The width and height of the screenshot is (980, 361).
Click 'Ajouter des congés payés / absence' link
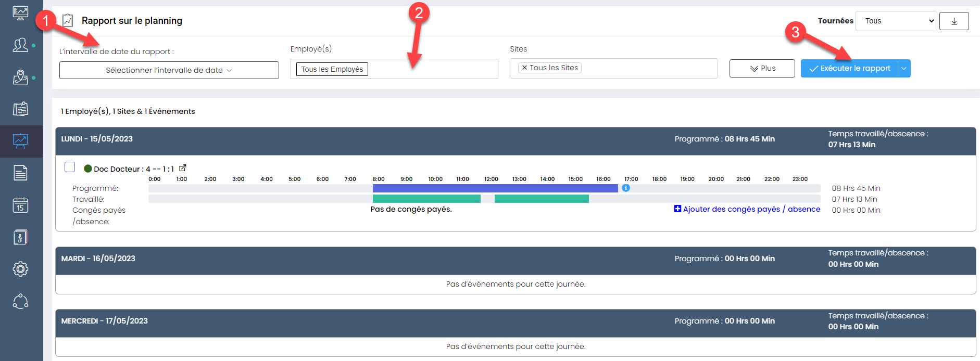coord(747,209)
